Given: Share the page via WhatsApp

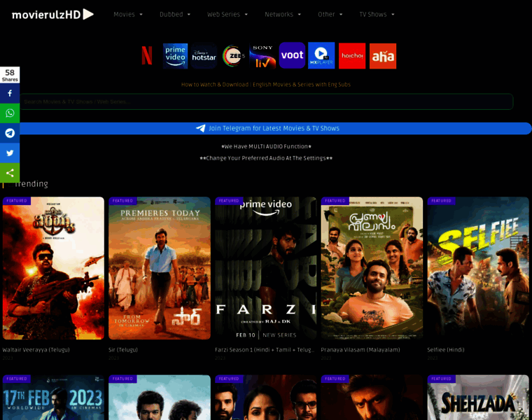Looking at the screenshot, I should pyautogui.click(x=10, y=113).
